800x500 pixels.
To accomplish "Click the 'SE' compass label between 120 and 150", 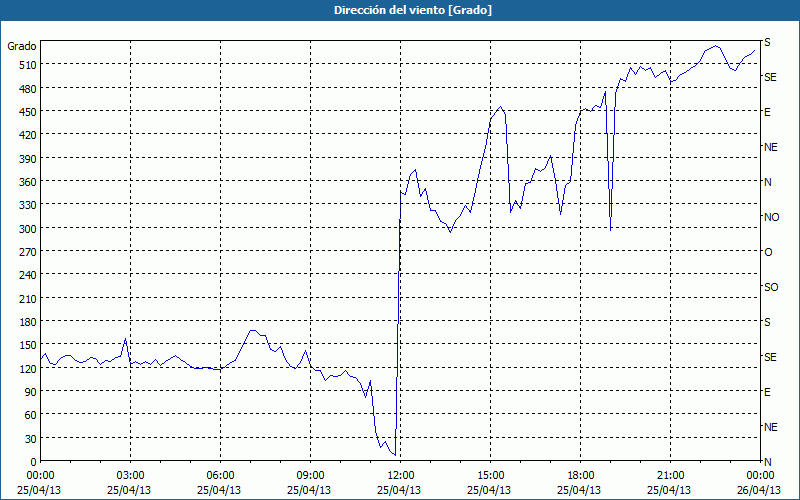I will point(770,357).
